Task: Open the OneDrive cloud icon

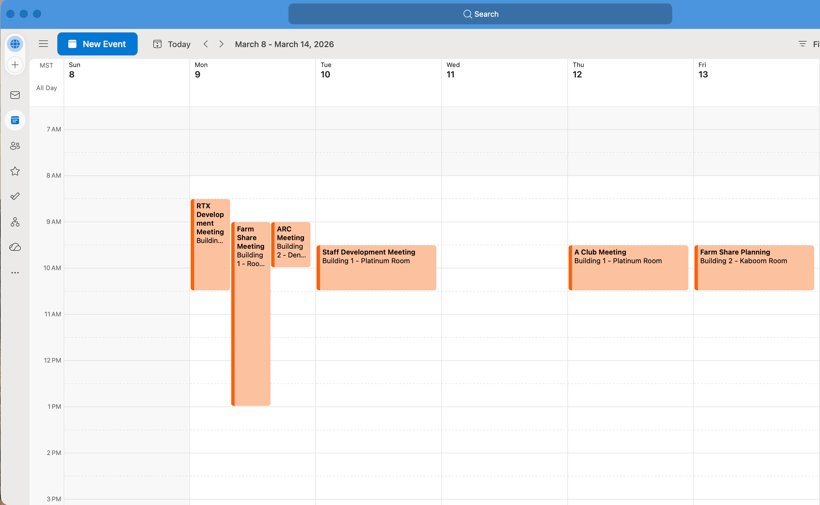Action: pyautogui.click(x=15, y=247)
